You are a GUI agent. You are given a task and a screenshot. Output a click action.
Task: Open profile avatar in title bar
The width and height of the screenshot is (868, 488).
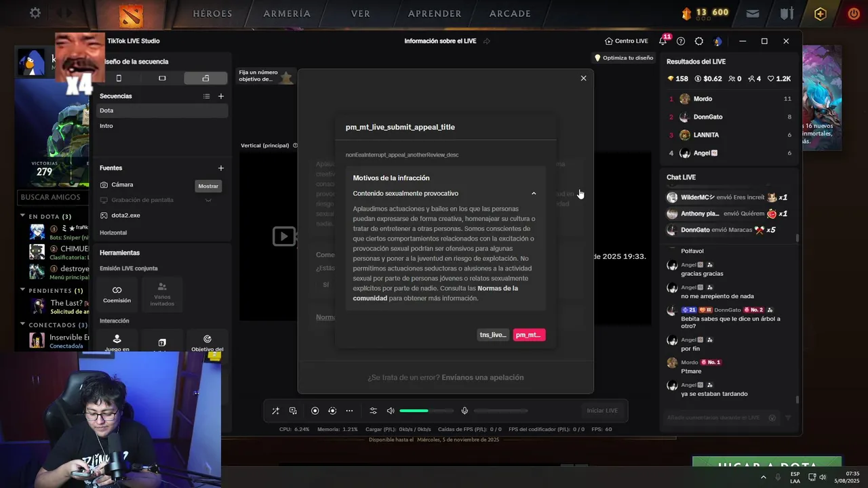click(x=718, y=41)
